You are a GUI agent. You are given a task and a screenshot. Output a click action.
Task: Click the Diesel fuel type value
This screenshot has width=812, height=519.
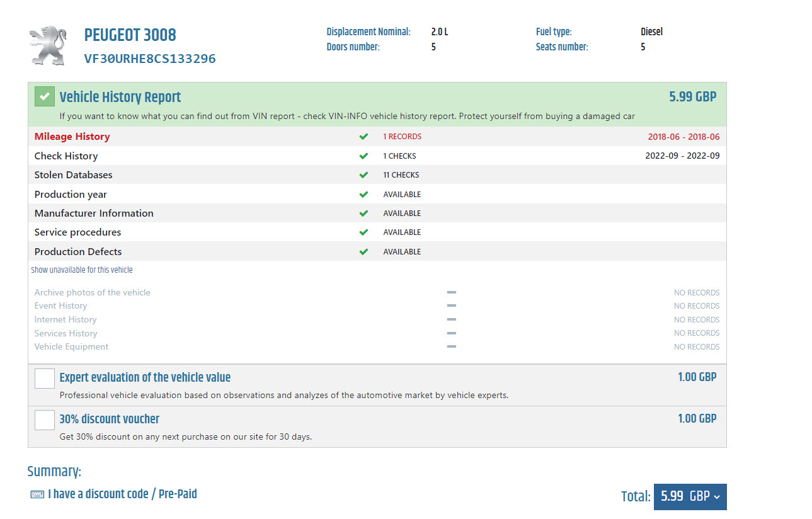(652, 31)
